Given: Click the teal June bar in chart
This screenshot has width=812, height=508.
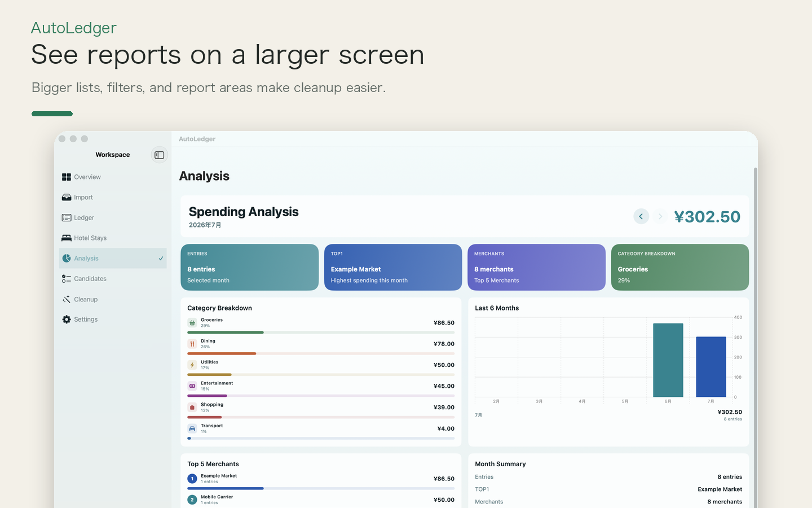Looking at the screenshot, I should click(668, 360).
